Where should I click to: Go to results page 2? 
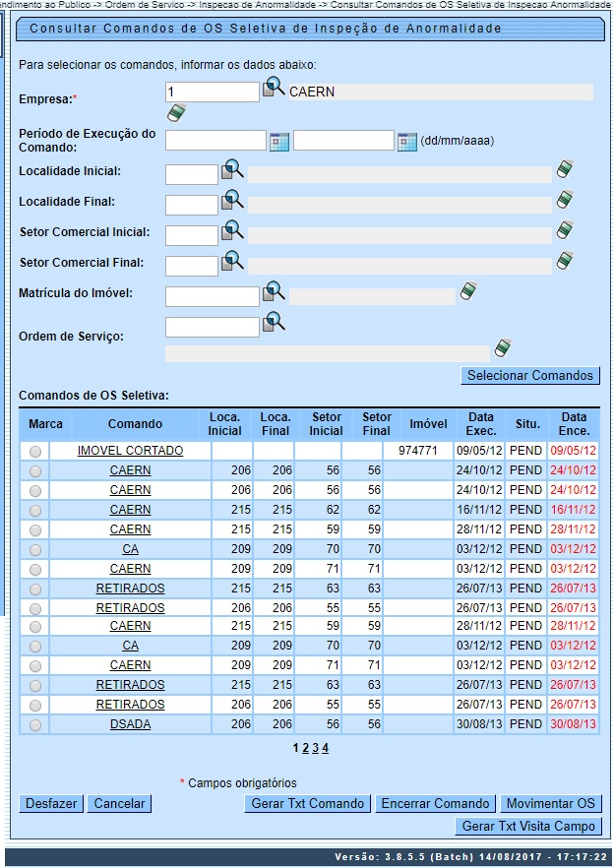coord(304,748)
